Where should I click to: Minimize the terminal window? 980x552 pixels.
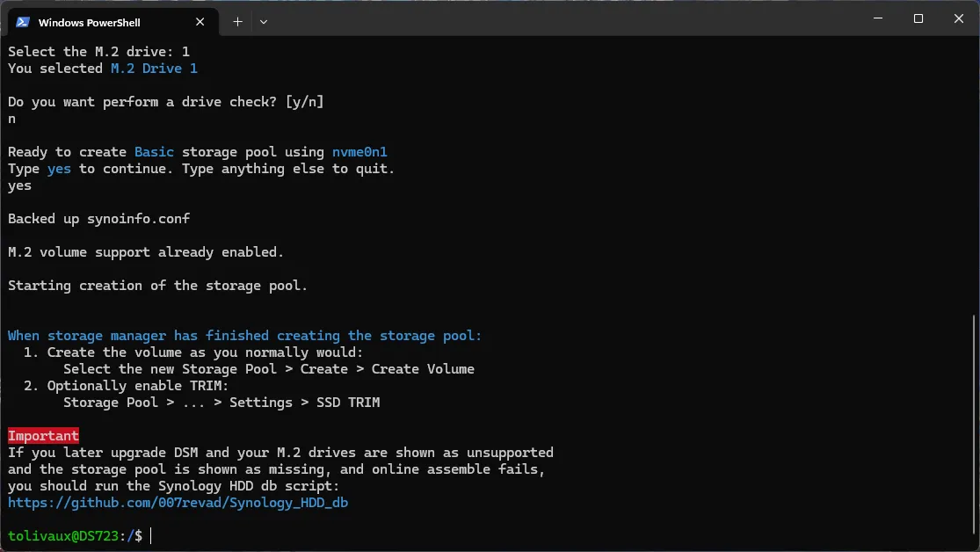coord(877,18)
